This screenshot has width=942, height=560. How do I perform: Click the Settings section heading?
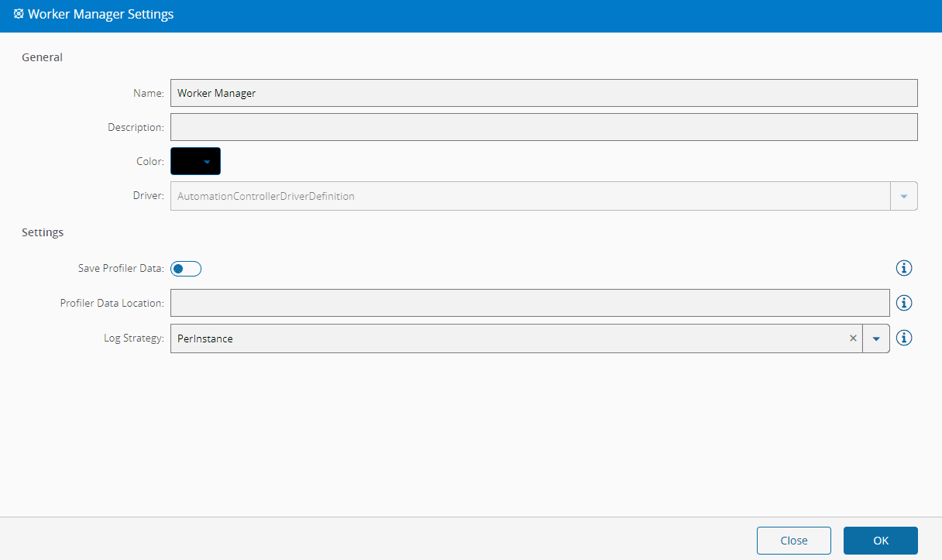(x=43, y=232)
